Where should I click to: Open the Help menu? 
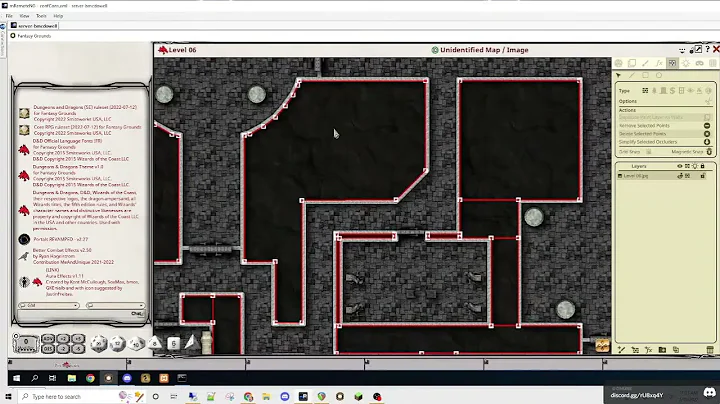[58, 16]
